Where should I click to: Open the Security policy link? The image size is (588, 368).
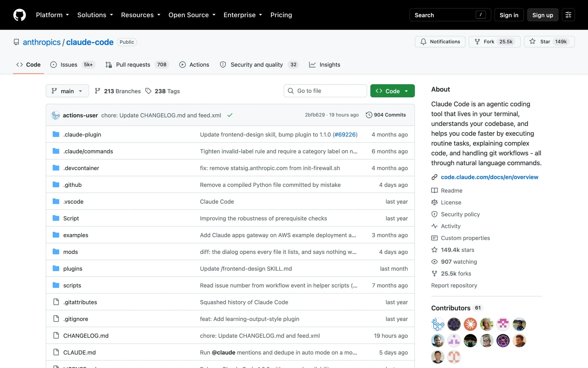(455, 214)
